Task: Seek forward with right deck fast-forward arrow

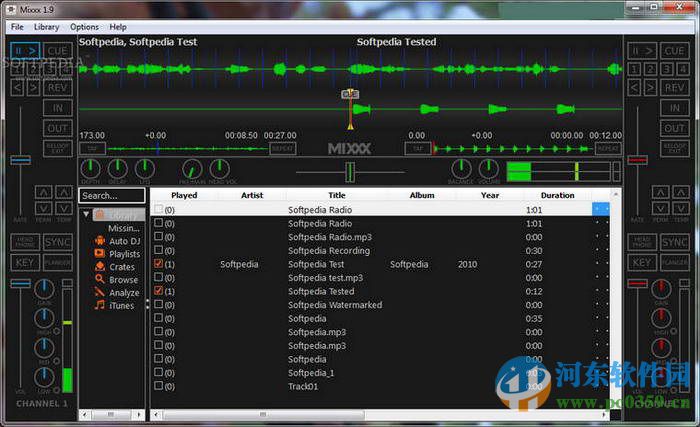Action: click(x=650, y=88)
